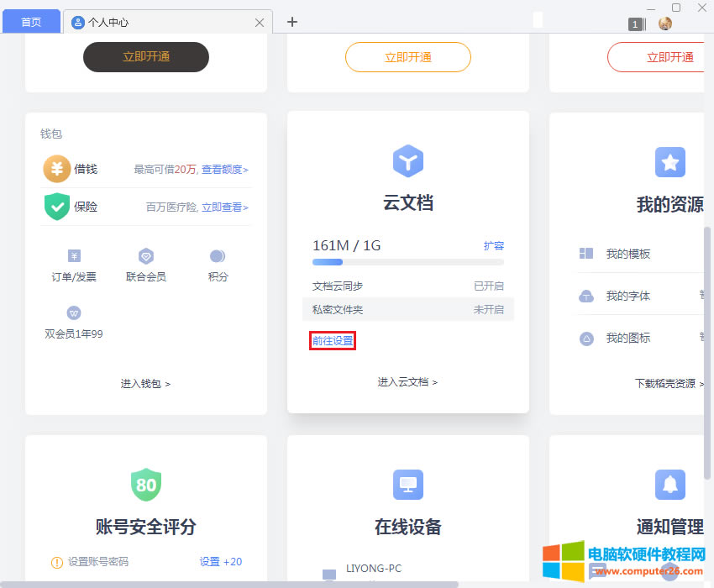Switch to the 首页 tab
The height and width of the screenshot is (588, 714).
[31, 22]
